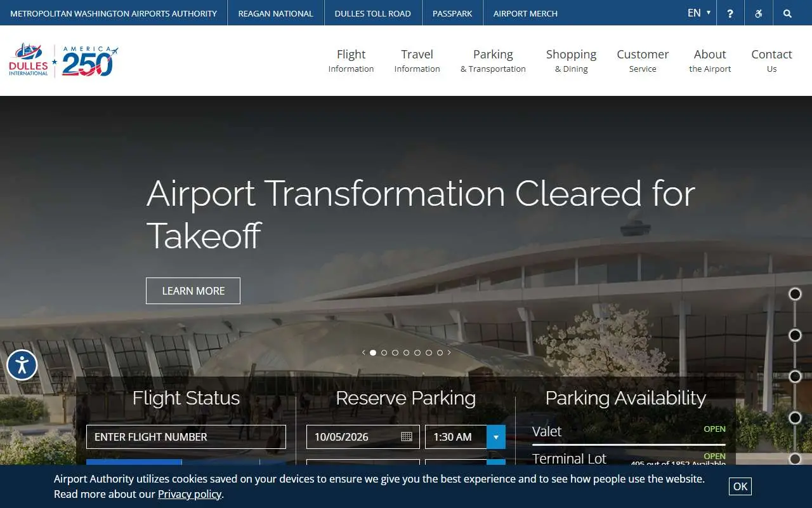The width and height of the screenshot is (812, 508).
Task: Click the Learn More button
Action: 193,291
